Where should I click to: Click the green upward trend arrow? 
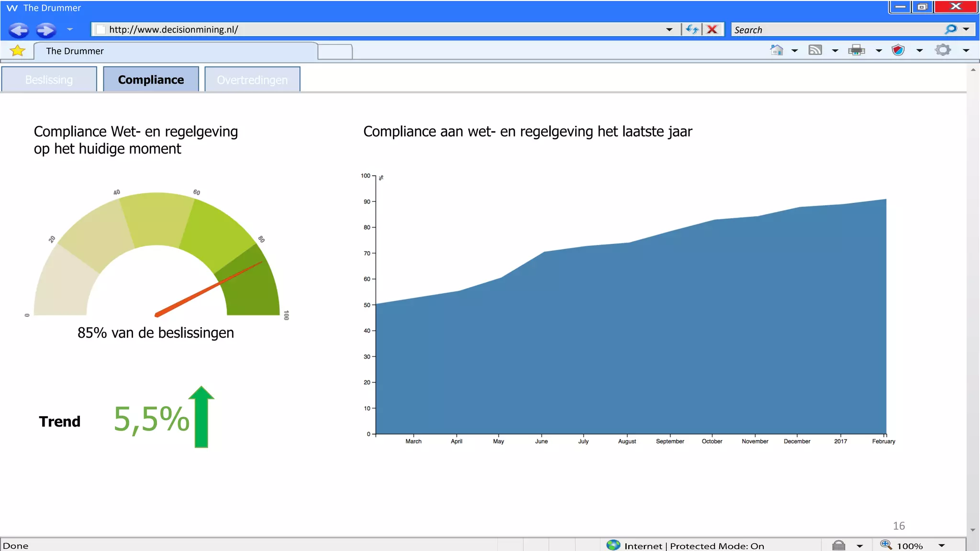201,417
